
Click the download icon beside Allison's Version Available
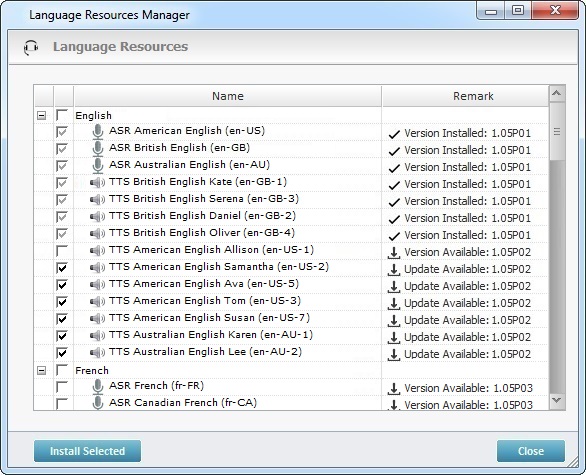(x=394, y=253)
